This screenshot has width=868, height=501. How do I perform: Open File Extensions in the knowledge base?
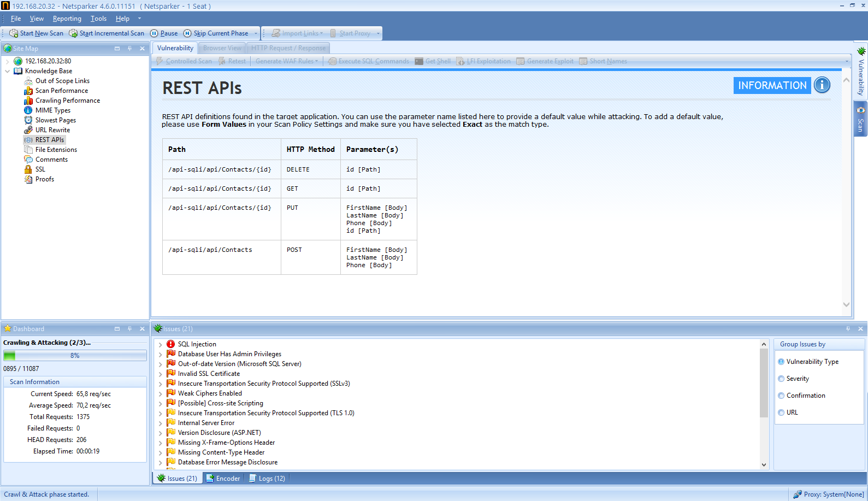coord(56,150)
